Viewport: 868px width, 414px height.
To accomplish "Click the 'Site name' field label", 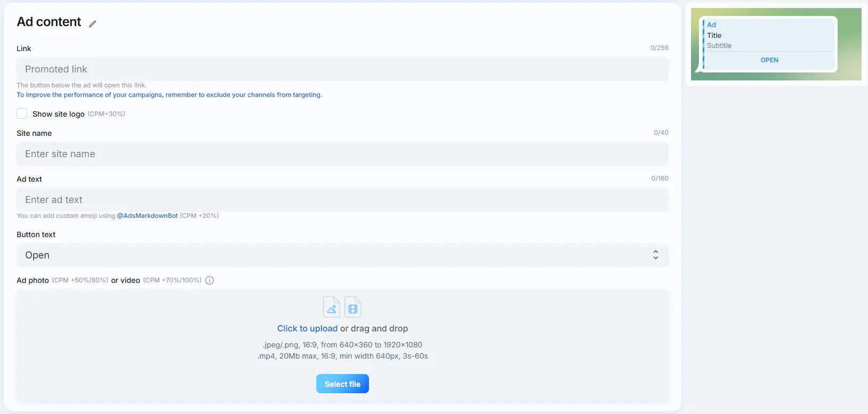I will coord(34,133).
